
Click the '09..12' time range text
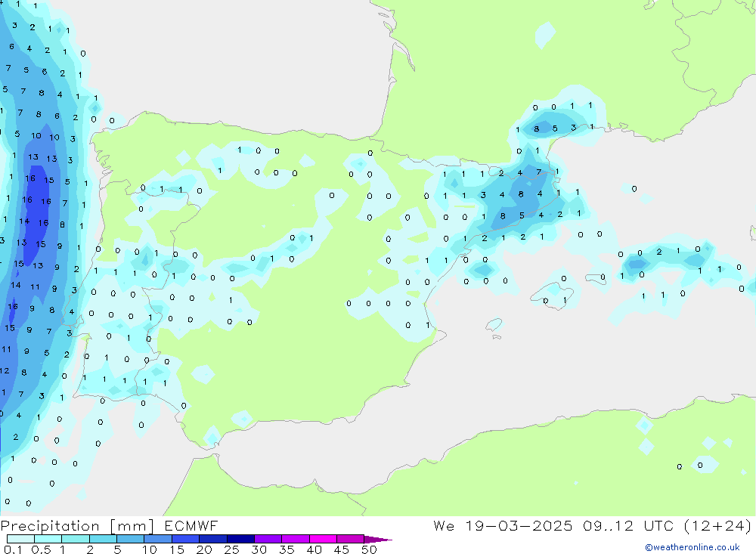(x=608, y=525)
